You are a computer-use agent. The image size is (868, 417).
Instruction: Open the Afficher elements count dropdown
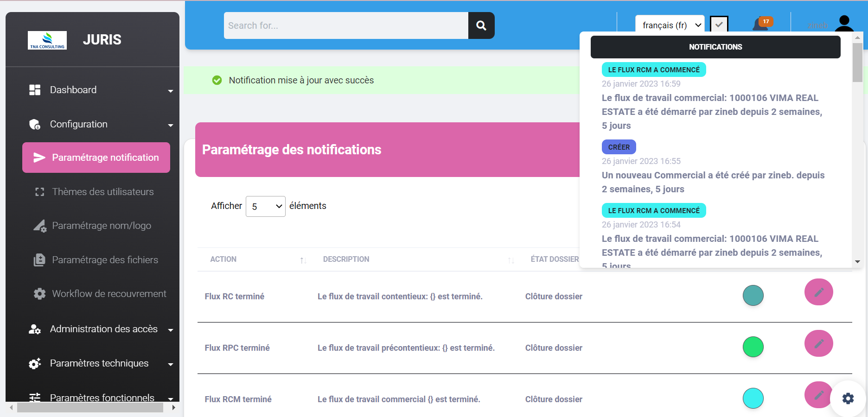pos(265,206)
